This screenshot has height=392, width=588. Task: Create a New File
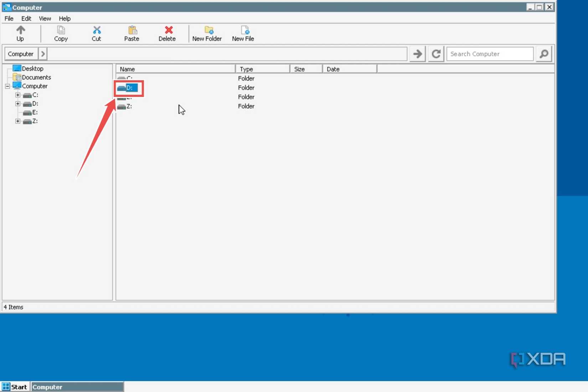tap(243, 34)
